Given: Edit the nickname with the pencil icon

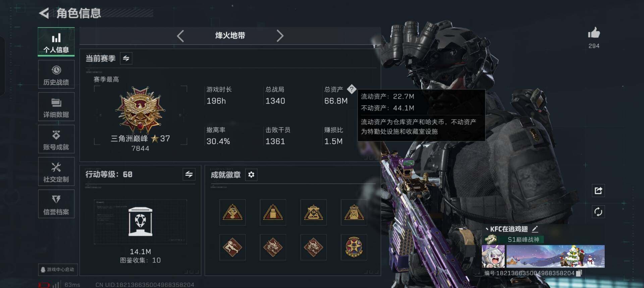Looking at the screenshot, I should tap(535, 229).
